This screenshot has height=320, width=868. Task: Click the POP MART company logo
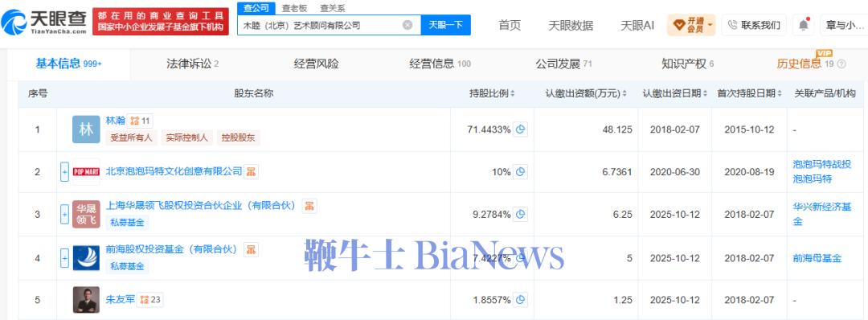(86, 171)
